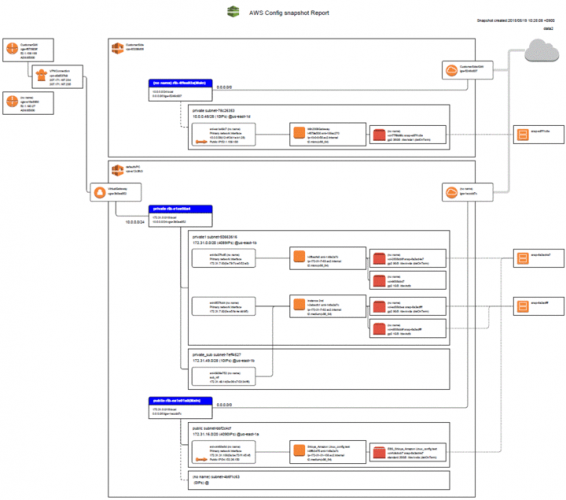The height and width of the screenshot is (500, 566).
Task: Select the first network interface box in private1 subnet
Action: pyautogui.click(x=224, y=258)
